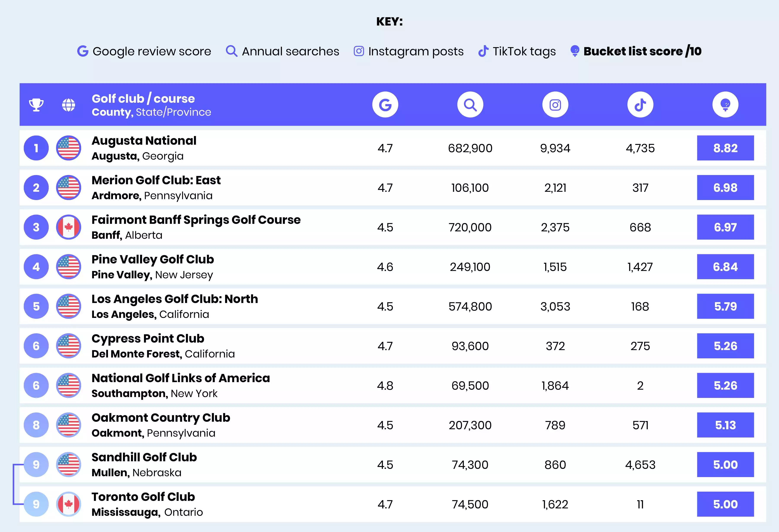
Task: Click the Canada flag beside Fairmont Banff Springs
Action: click(69, 227)
